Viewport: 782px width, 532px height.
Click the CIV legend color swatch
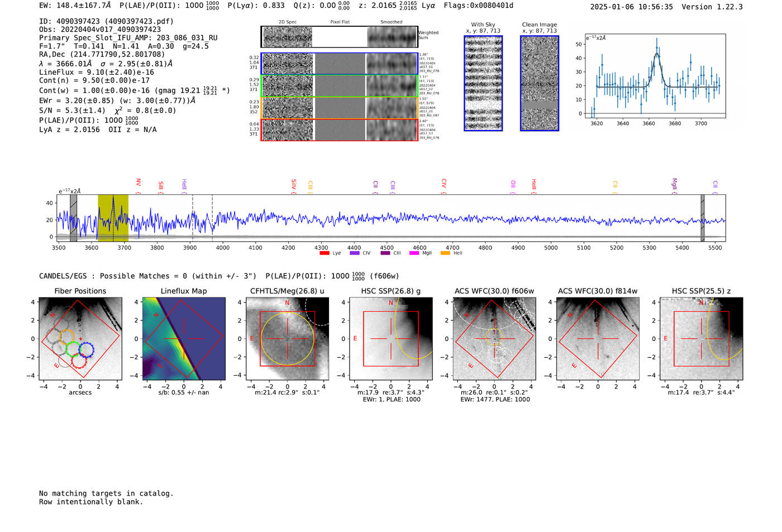(x=354, y=253)
